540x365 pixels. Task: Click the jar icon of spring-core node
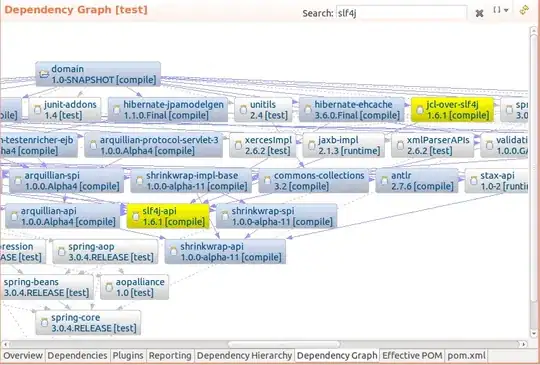44,323
